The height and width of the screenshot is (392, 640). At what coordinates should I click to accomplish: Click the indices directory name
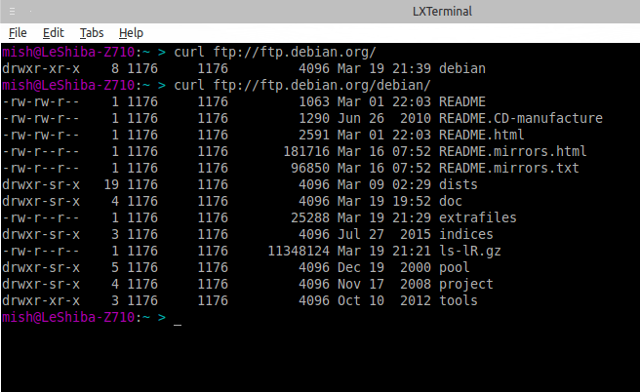pyautogui.click(x=466, y=234)
